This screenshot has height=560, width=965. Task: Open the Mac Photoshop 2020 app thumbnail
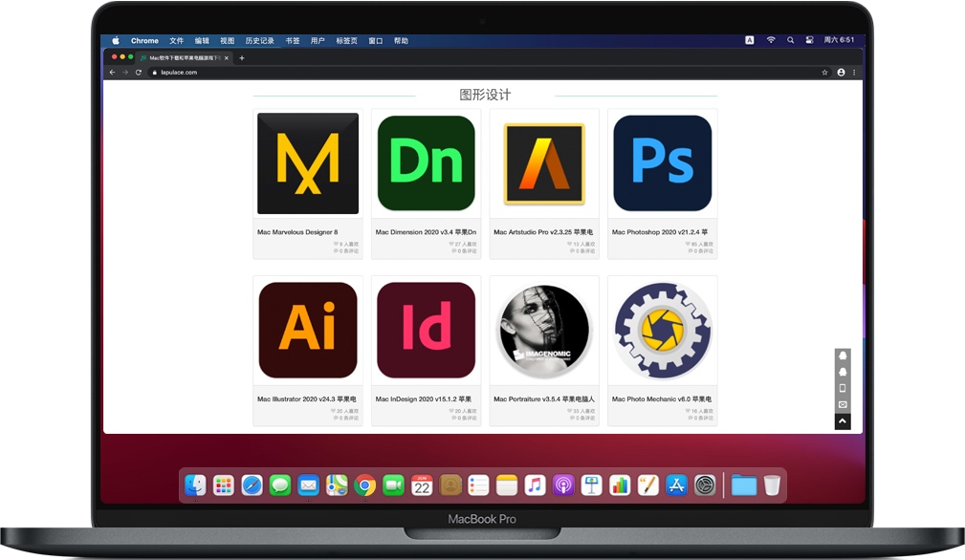tap(662, 163)
